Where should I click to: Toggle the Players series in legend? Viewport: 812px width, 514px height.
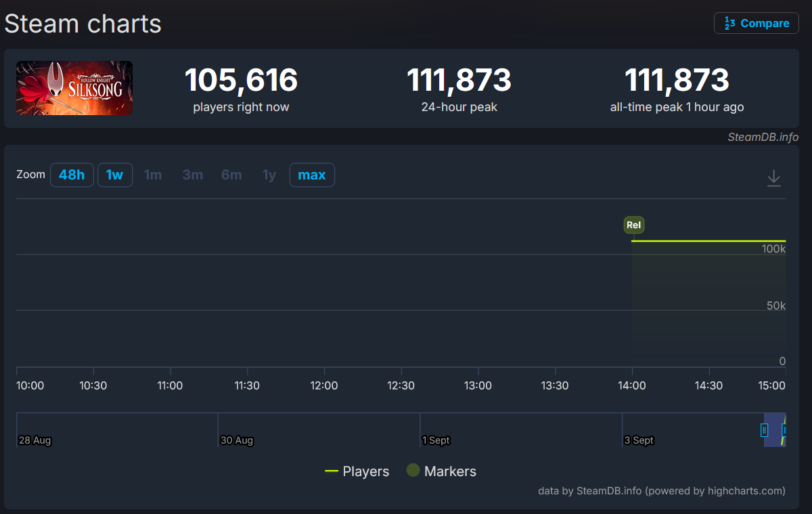coord(357,471)
